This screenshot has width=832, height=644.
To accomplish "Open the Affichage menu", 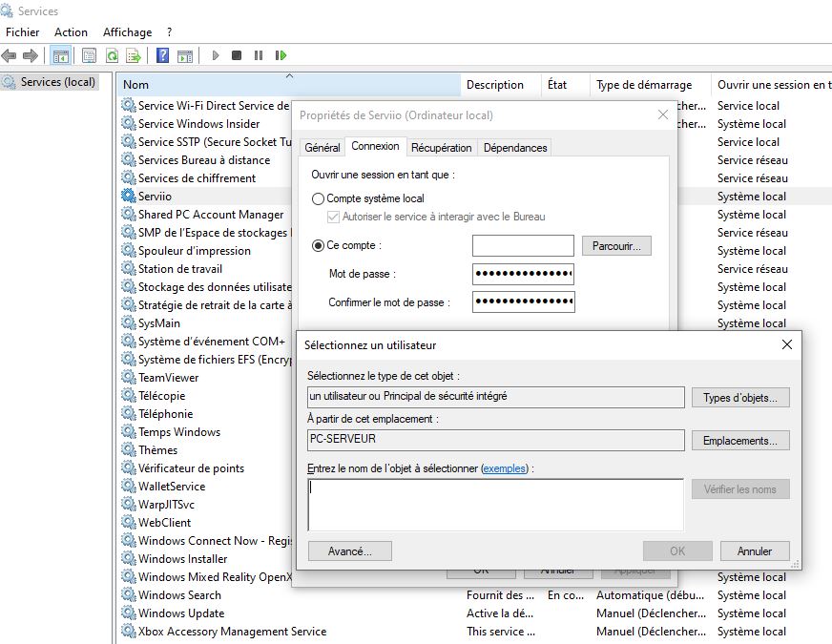I will [127, 32].
